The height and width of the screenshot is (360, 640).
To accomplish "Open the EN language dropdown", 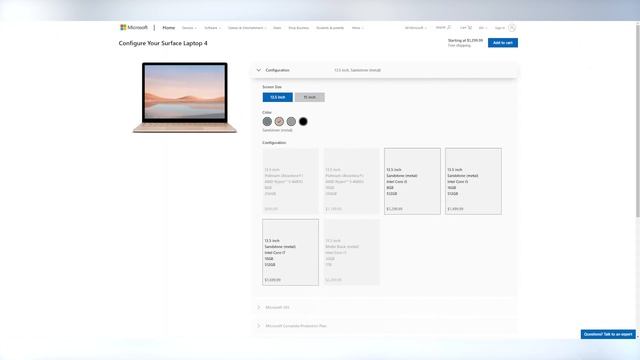I will (483, 28).
